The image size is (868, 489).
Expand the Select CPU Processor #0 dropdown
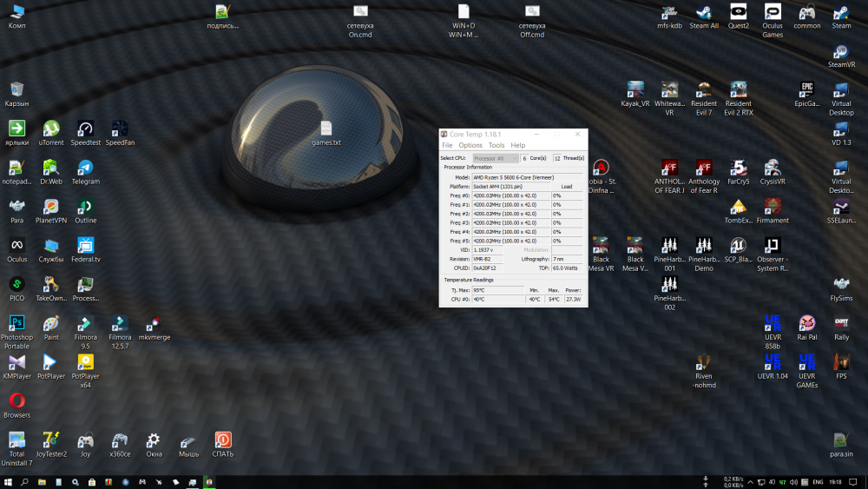click(496, 158)
